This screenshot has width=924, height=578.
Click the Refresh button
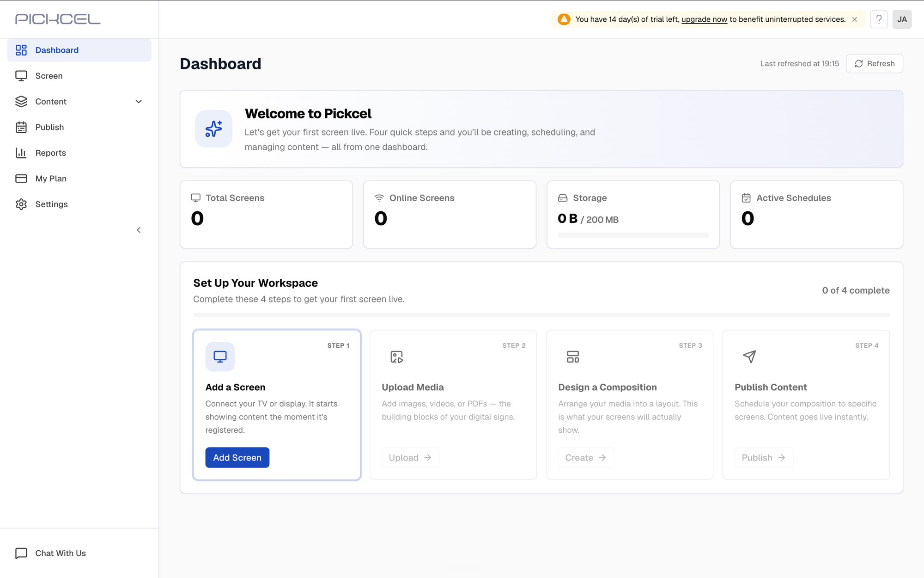pyautogui.click(x=875, y=64)
